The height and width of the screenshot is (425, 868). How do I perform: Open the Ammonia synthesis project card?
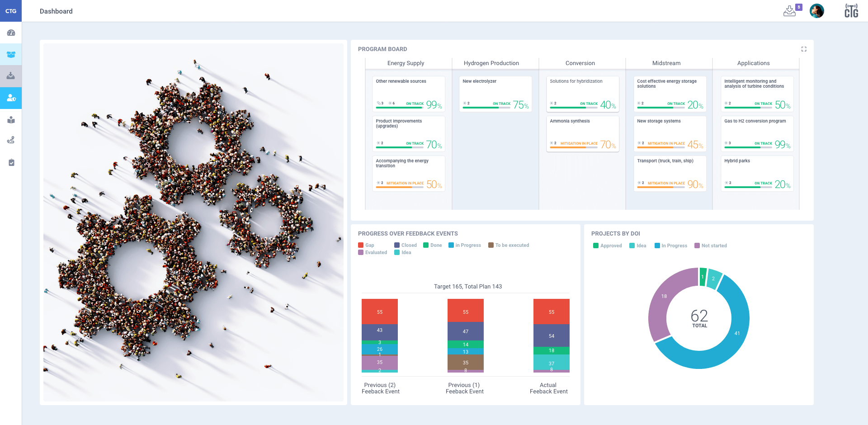582,133
